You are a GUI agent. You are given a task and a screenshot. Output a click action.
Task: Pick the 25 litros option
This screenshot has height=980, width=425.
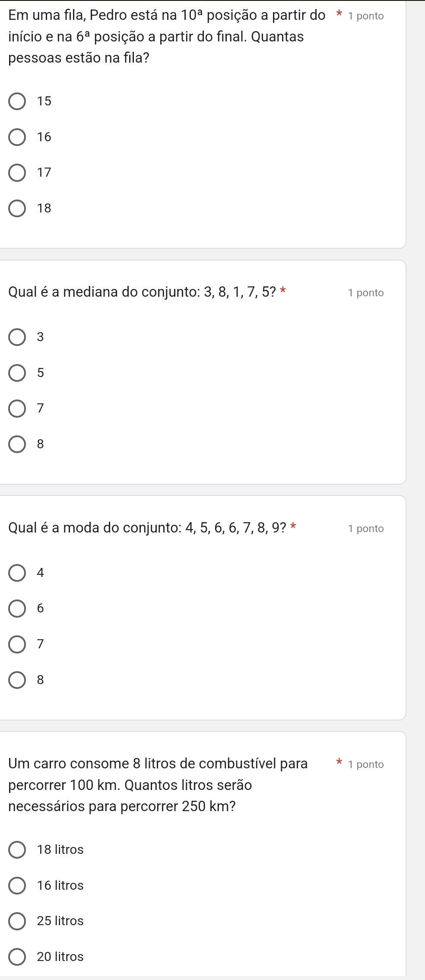pos(17,921)
